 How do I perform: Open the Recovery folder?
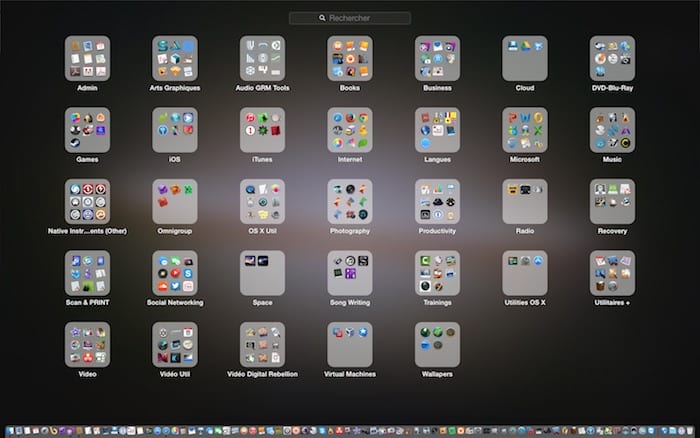click(612, 202)
